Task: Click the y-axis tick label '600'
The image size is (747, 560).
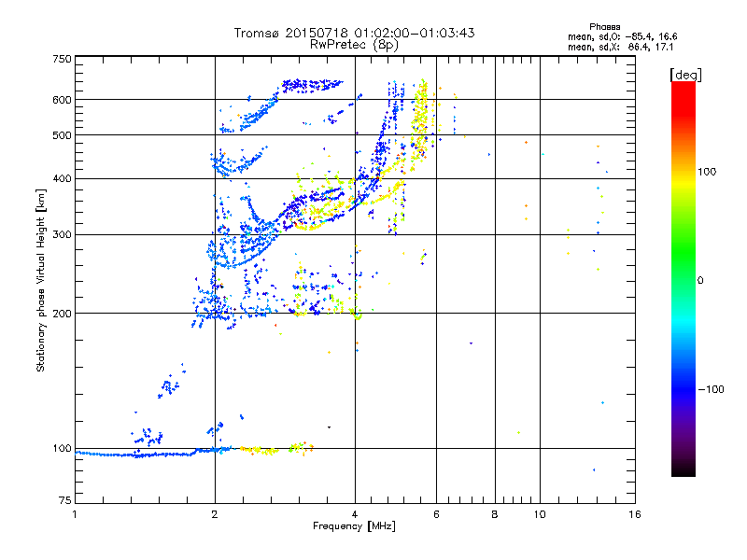Action: coord(62,100)
